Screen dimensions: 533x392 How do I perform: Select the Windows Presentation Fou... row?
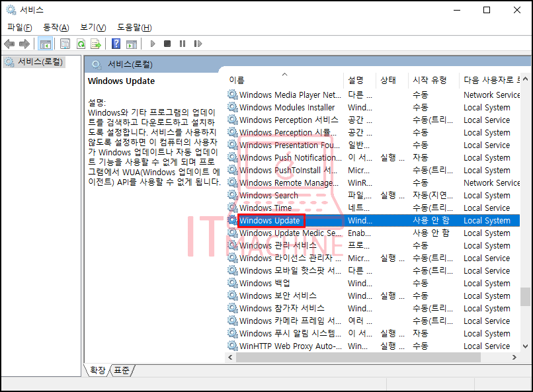[373, 145]
